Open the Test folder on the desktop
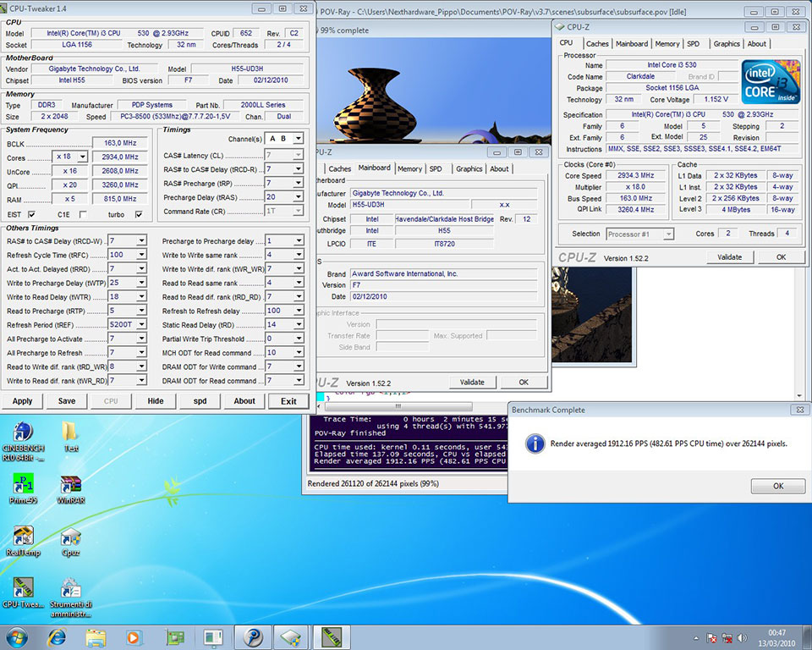This screenshot has width=812, height=650. click(70, 437)
